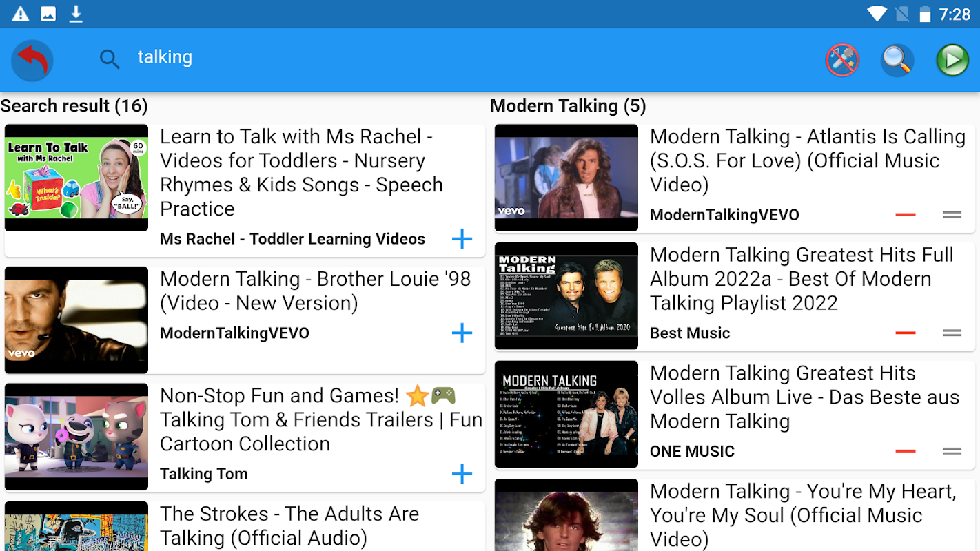The height and width of the screenshot is (551, 980).
Task: Remove Greatest Hits Full Album 2022a with minus
Action: 906,333
